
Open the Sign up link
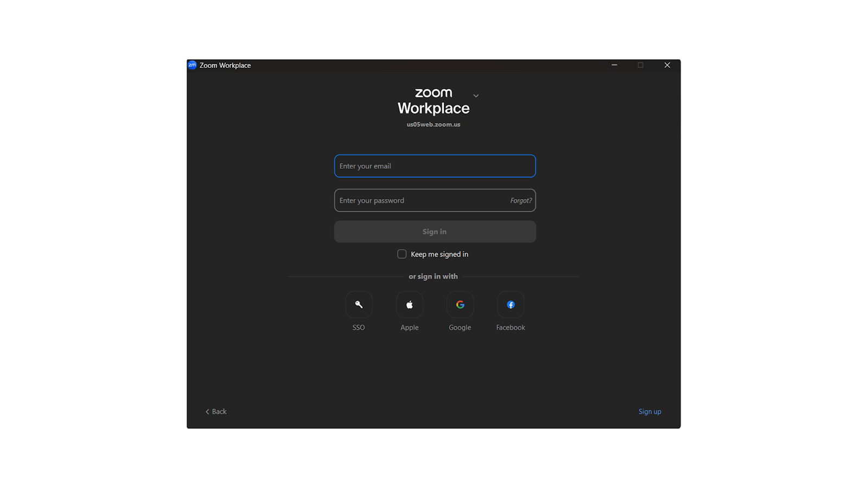coord(650,412)
